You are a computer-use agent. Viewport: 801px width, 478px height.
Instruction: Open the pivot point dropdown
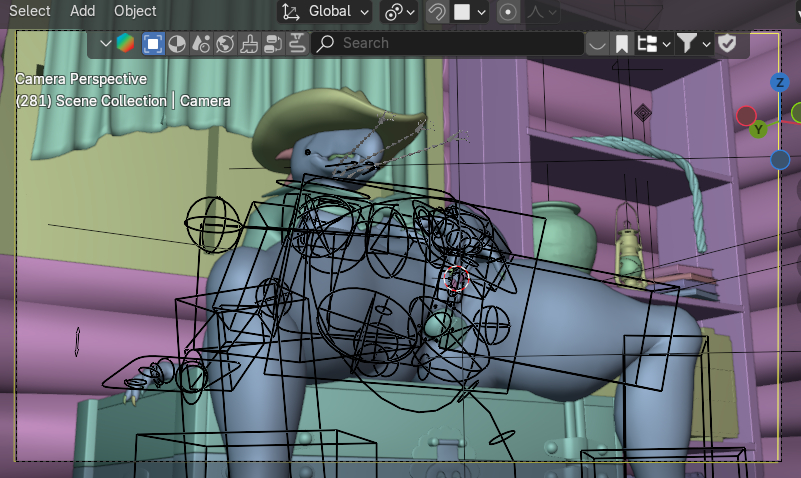[400, 12]
